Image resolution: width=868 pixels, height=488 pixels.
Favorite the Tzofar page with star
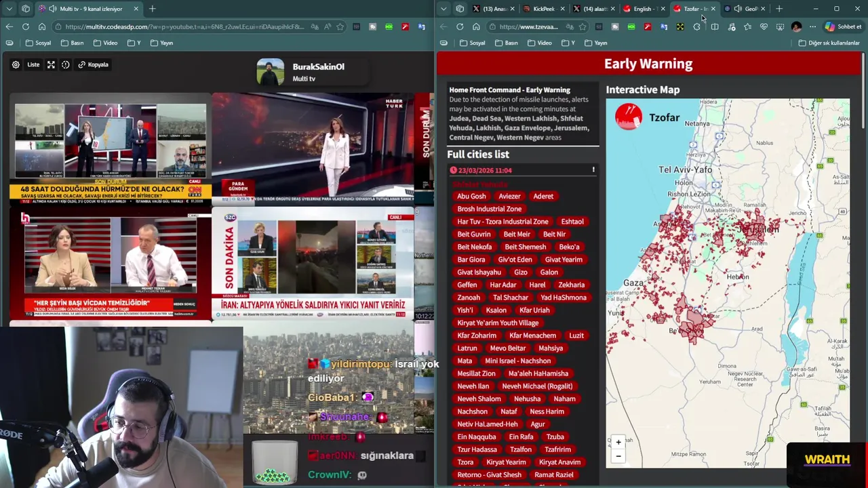(583, 26)
